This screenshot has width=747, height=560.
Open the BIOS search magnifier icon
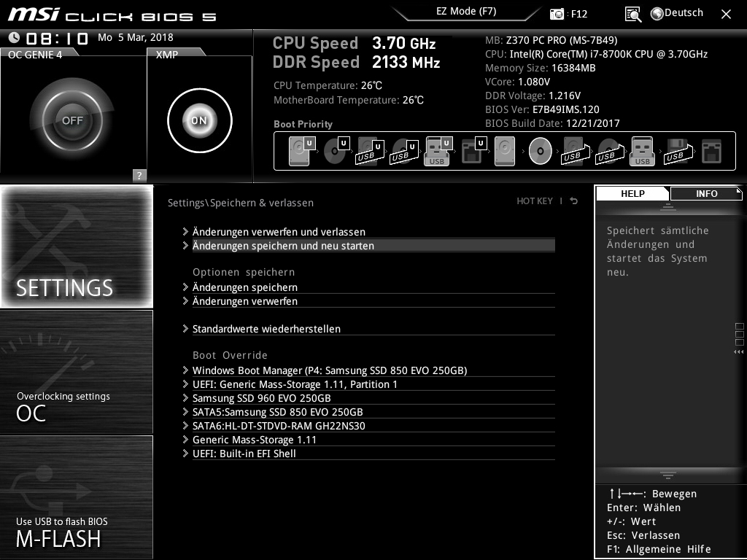633,15
